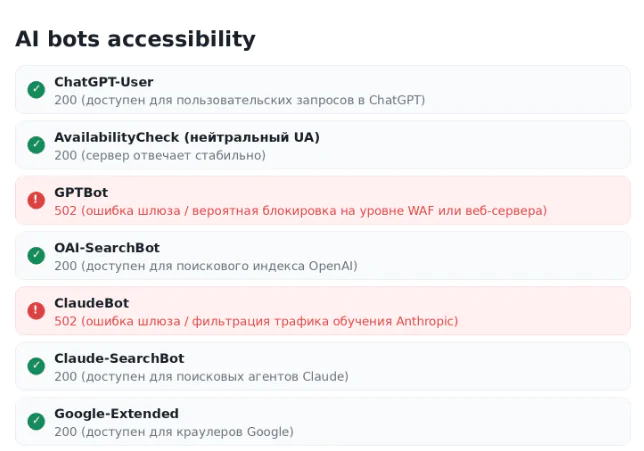Click the ClaudeBot 502 Anthropic filter message
The height and width of the screenshot is (451, 644).
(x=256, y=321)
